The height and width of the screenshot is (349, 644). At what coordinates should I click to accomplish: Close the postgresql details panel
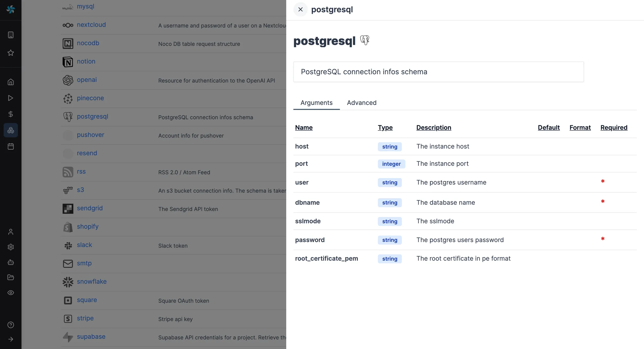pos(300,9)
